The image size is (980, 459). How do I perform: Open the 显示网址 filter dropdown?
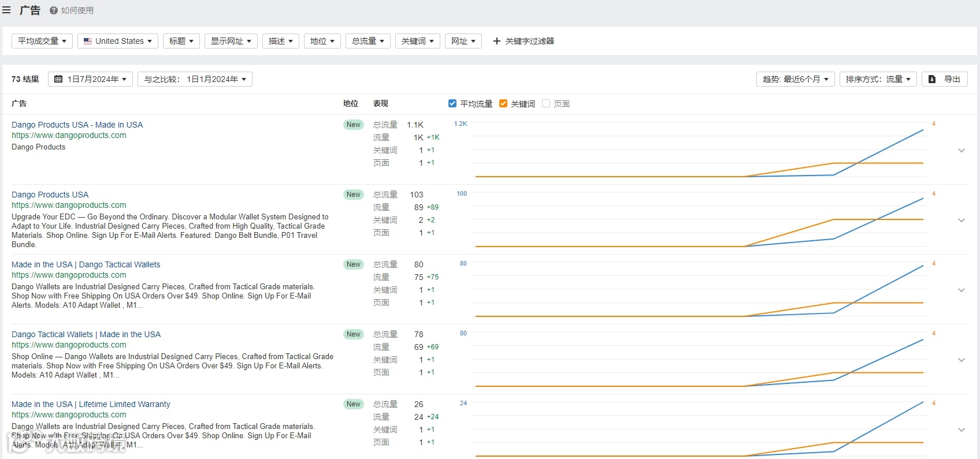[x=231, y=41]
